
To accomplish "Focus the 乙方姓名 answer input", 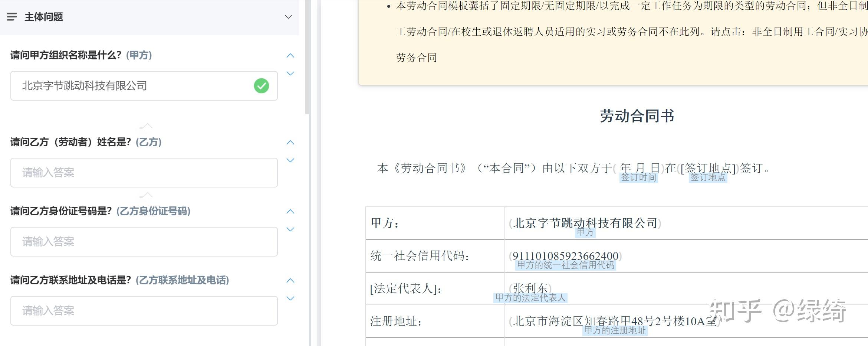I will pyautogui.click(x=144, y=173).
